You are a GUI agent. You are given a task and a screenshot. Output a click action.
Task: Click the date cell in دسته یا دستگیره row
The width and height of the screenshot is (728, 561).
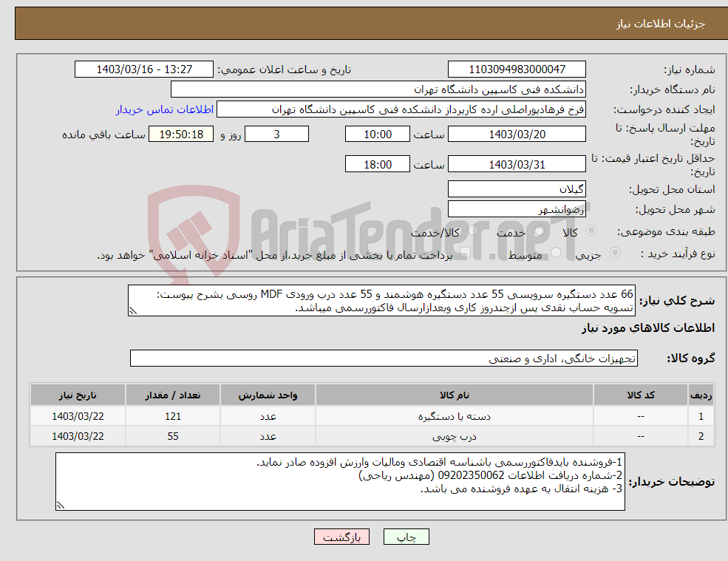click(x=78, y=416)
